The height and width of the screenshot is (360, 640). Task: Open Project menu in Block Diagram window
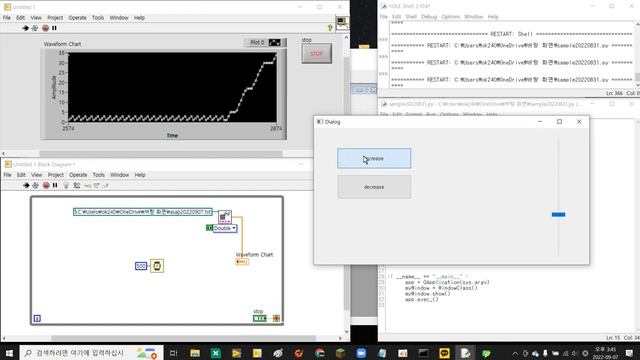pyautogui.click(x=56, y=175)
